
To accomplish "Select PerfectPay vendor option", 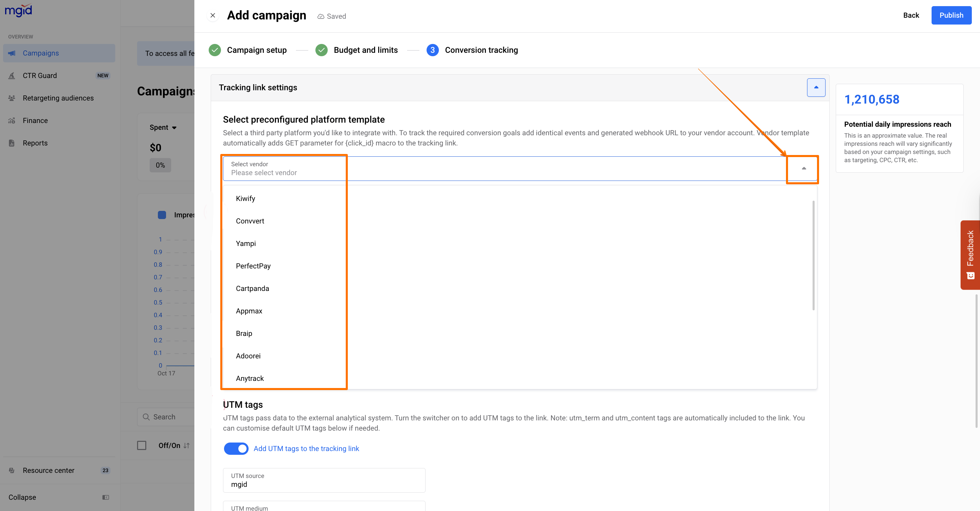I will pyautogui.click(x=253, y=266).
